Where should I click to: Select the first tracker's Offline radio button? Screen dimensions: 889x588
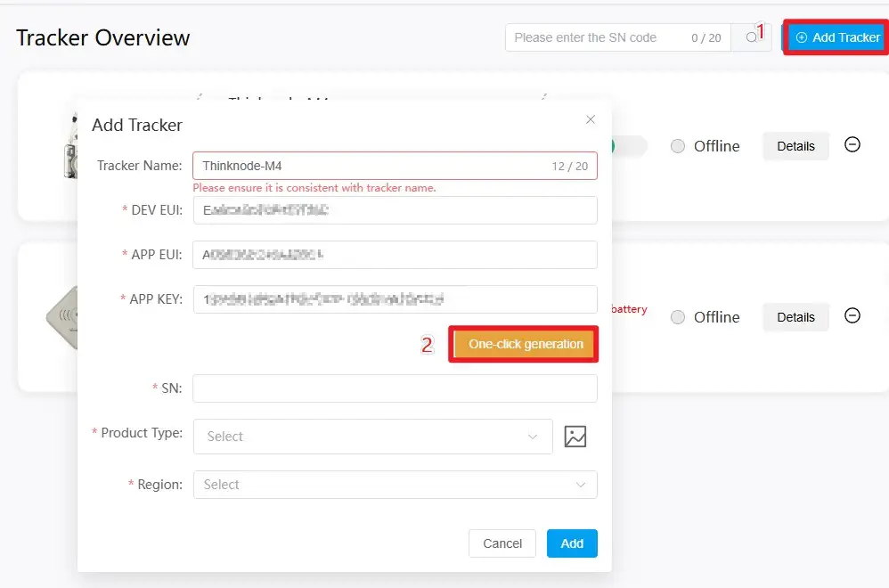click(678, 146)
